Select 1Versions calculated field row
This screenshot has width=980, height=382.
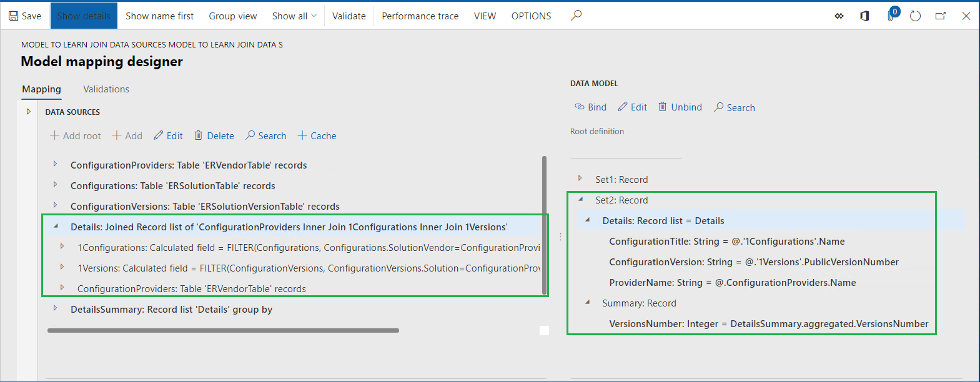click(x=294, y=268)
